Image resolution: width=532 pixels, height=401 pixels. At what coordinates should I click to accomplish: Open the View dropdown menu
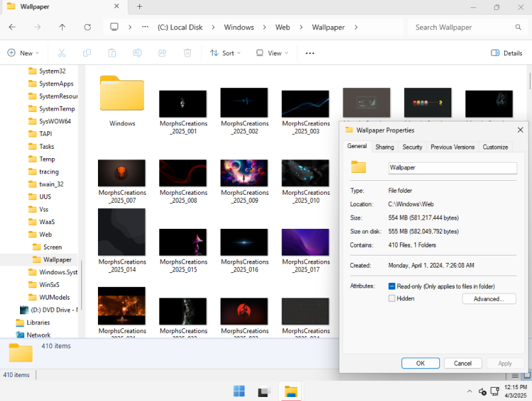click(x=272, y=53)
